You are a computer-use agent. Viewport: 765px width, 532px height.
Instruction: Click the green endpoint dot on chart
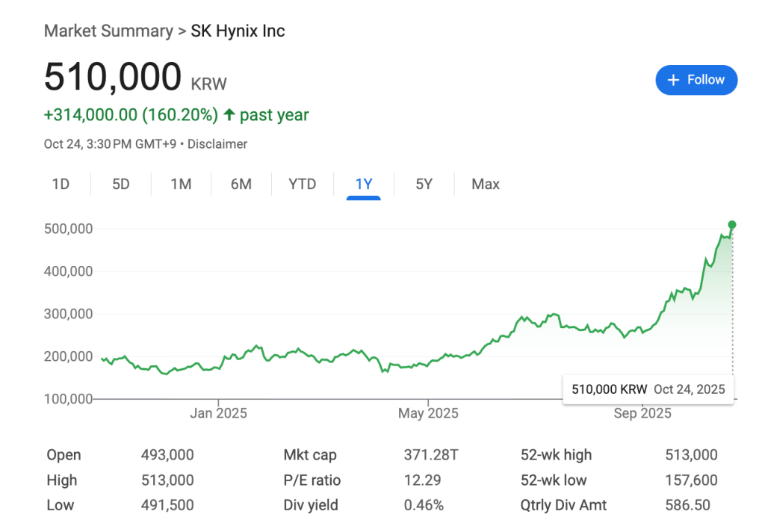coord(732,224)
